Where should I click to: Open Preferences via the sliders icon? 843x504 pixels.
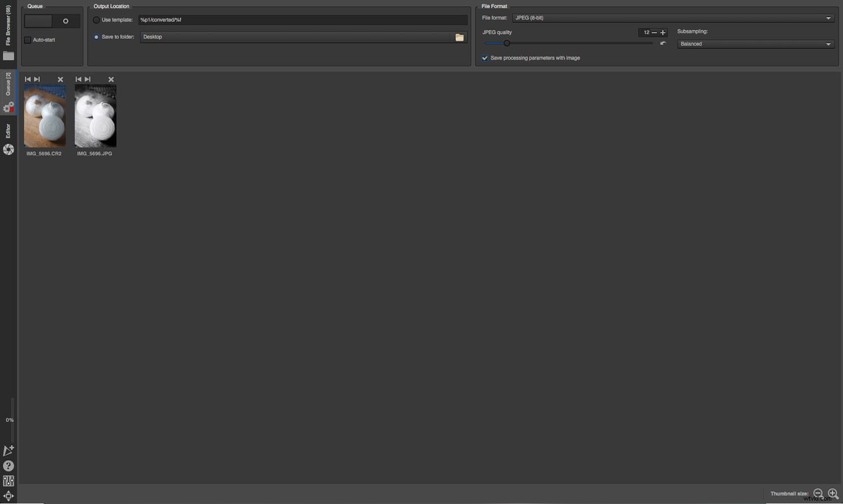point(8,481)
